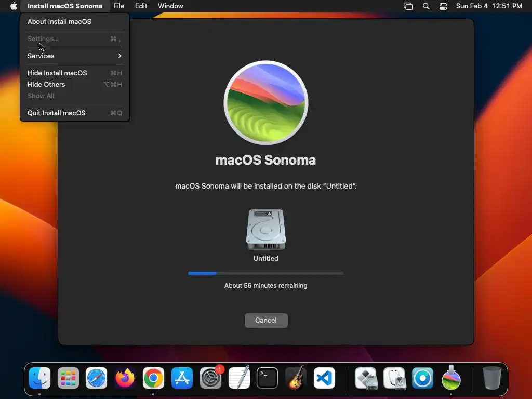Click the "About 56 minutes remaining" text
532x399 pixels.
tap(266, 286)
